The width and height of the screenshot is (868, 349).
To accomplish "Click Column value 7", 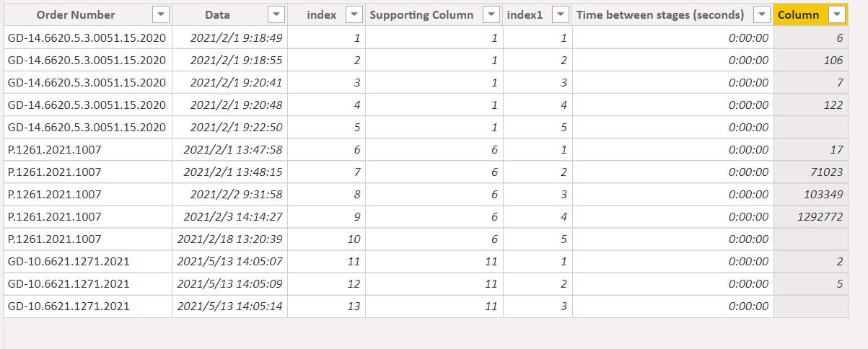I will tap(811, 82).
